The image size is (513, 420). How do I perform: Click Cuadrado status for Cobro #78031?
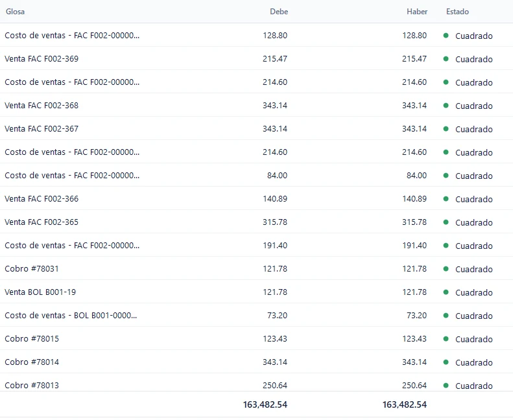point(473,269)
